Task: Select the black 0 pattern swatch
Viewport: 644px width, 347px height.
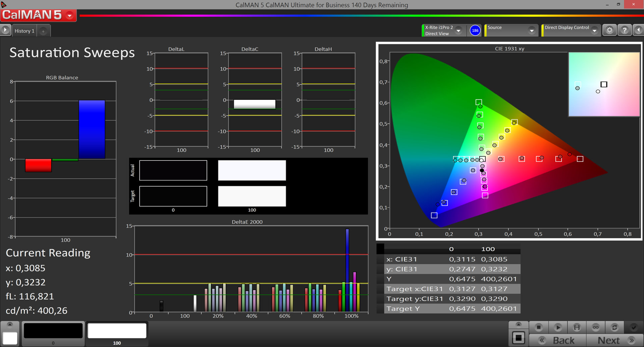Action: (x=53, y=331)
